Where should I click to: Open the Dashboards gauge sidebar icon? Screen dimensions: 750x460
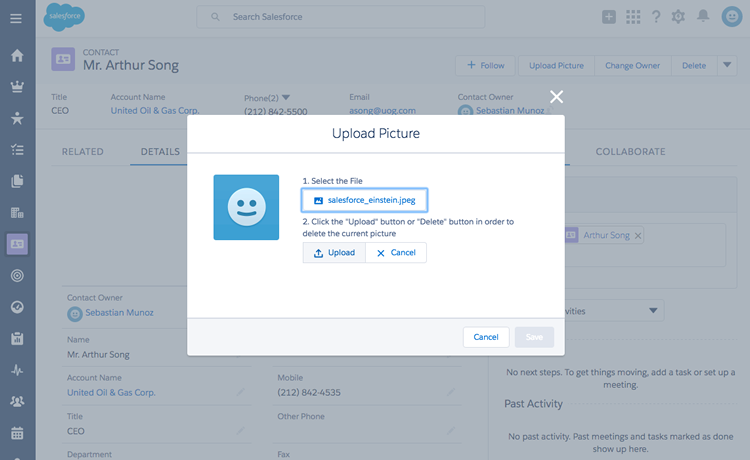17,307
